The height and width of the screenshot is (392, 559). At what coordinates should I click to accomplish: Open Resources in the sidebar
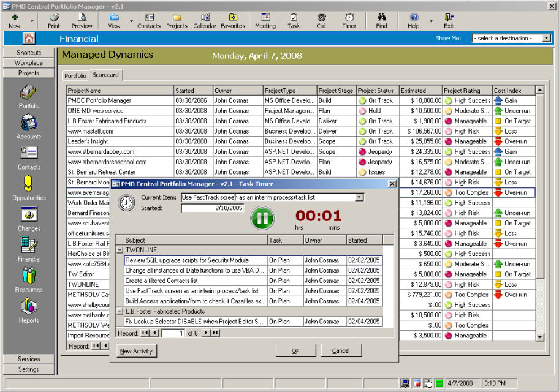29,280
